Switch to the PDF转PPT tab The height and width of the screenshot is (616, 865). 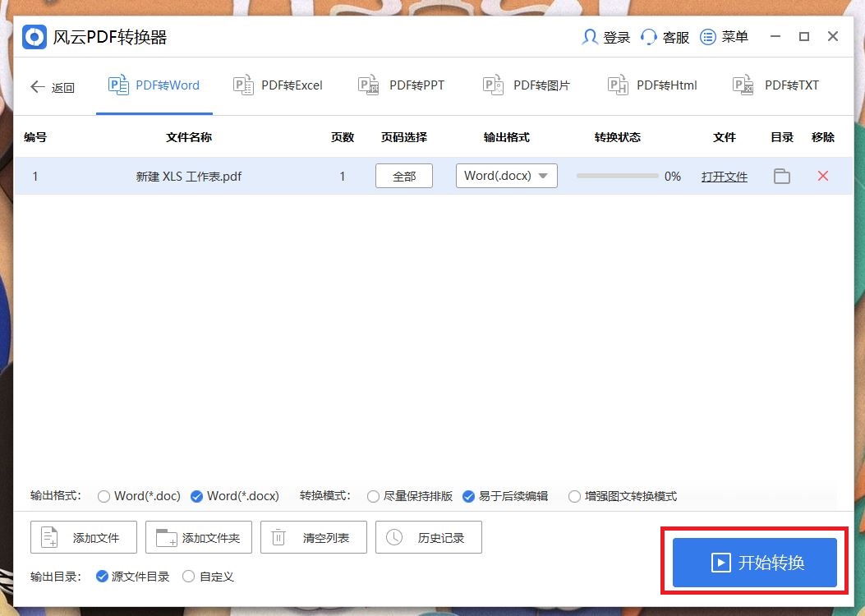[x=401, y=85]
